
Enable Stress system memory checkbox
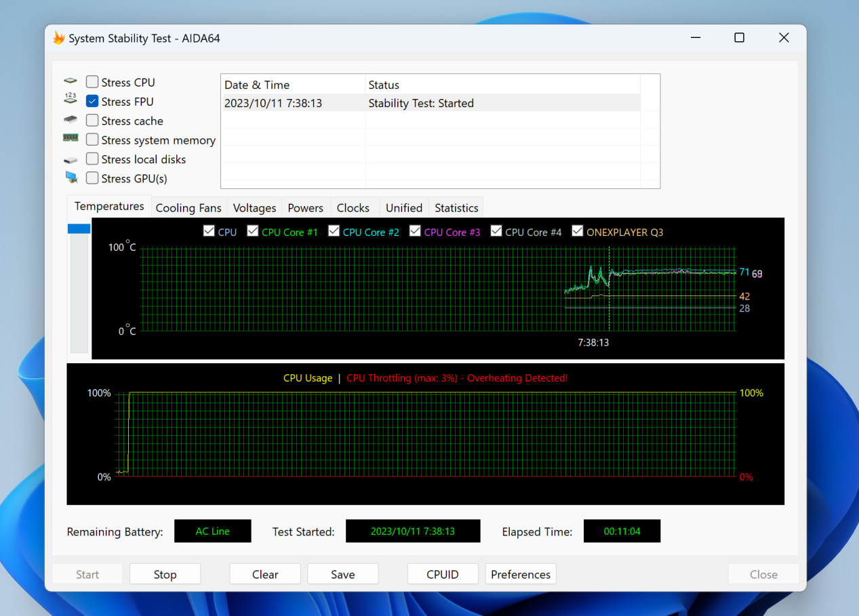pyautogui.click(x=92, y=140)
